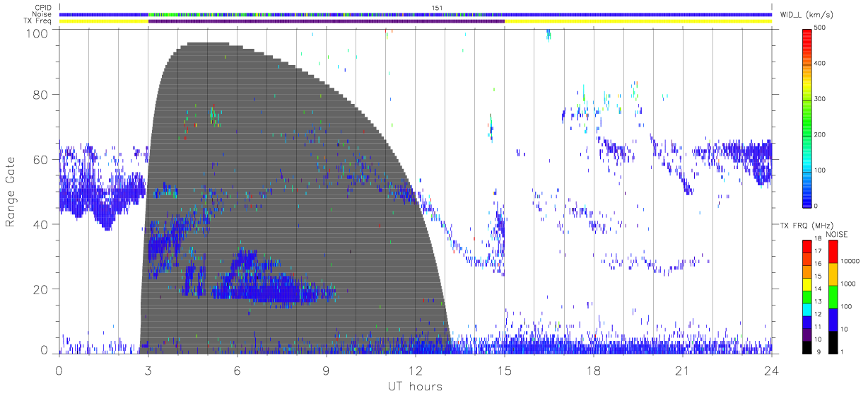
Task: Pick the yellow swatch in the TX FRQ legend
Action: click(807, 283)
